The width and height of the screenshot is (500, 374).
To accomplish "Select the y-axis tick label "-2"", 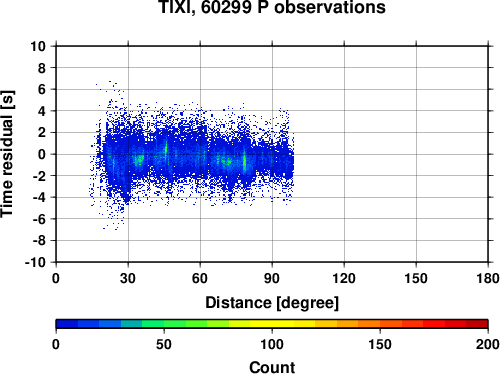I will 40,176.
